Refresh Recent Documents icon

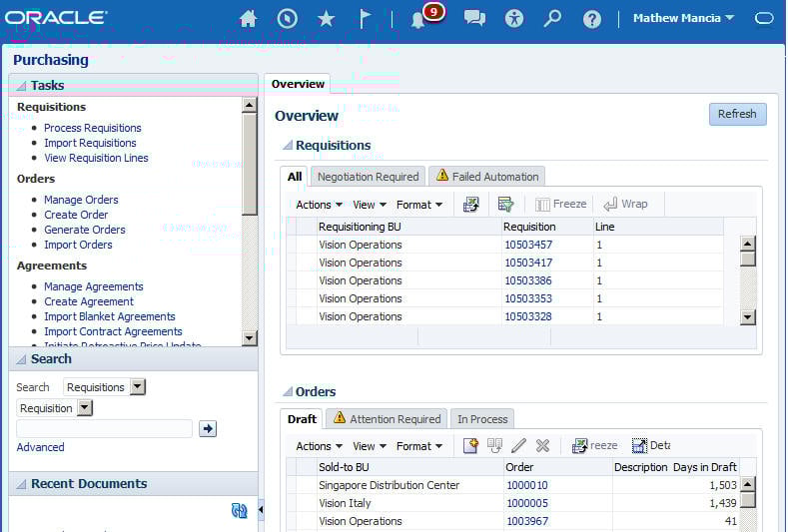point(240,511)
